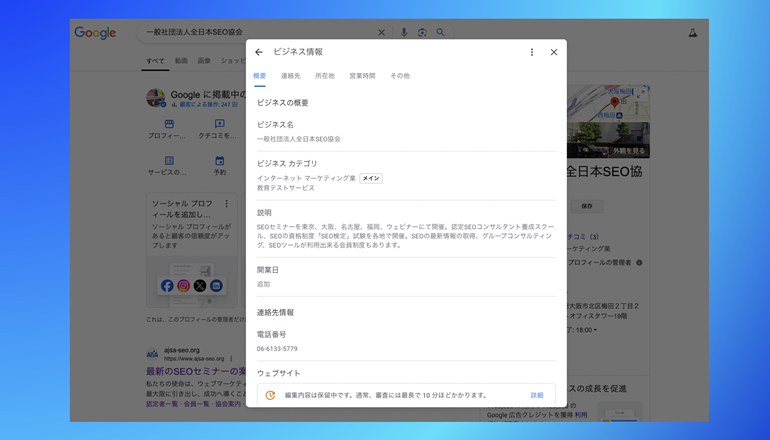Open the プロフィー... edit profile icon
Viewport: 770px width, 440px height.
[x=169, y=124]
